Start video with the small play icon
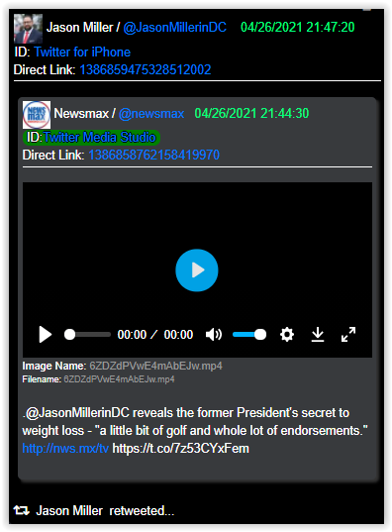Image resolution: width=392 pixels, height=532 pixels. click(46, 335)
